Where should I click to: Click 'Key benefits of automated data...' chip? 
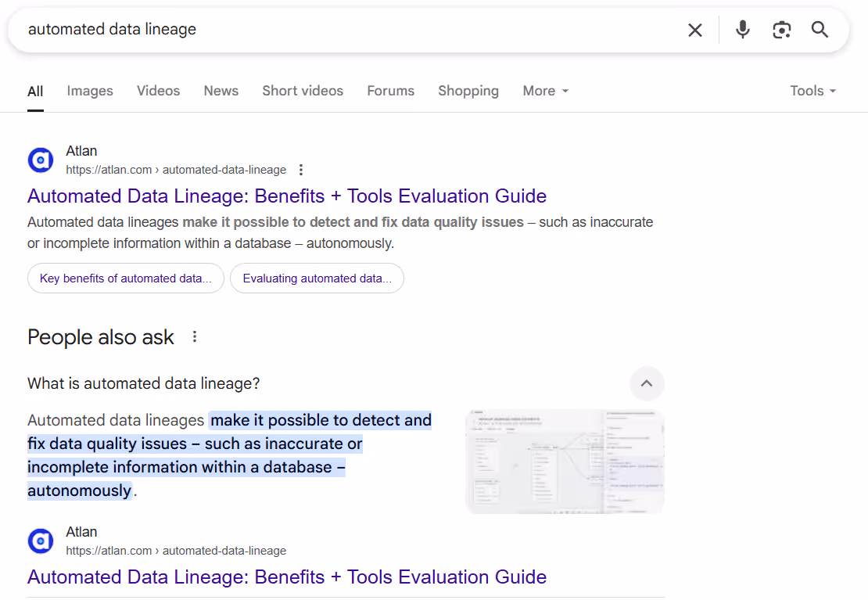pyautogui.click(x=126, y=278)
